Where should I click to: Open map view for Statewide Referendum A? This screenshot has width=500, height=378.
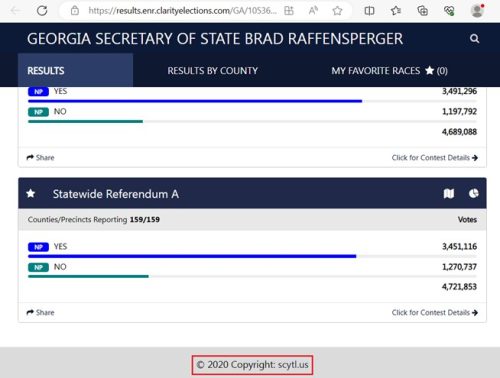449,193
